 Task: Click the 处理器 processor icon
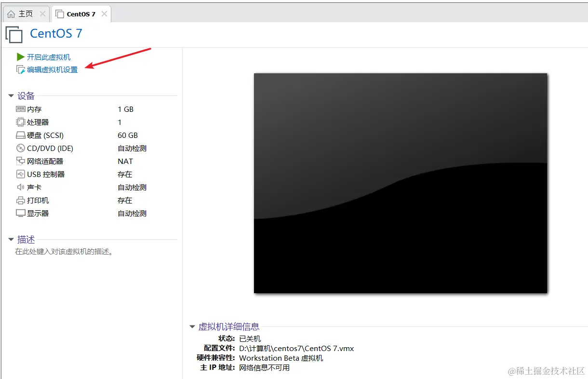[20, 122]
